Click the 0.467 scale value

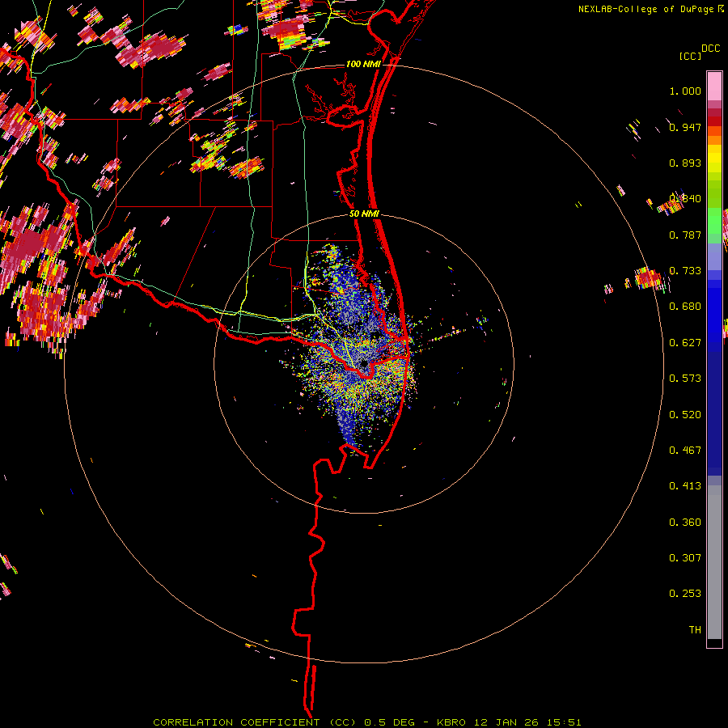coord(685,451)
